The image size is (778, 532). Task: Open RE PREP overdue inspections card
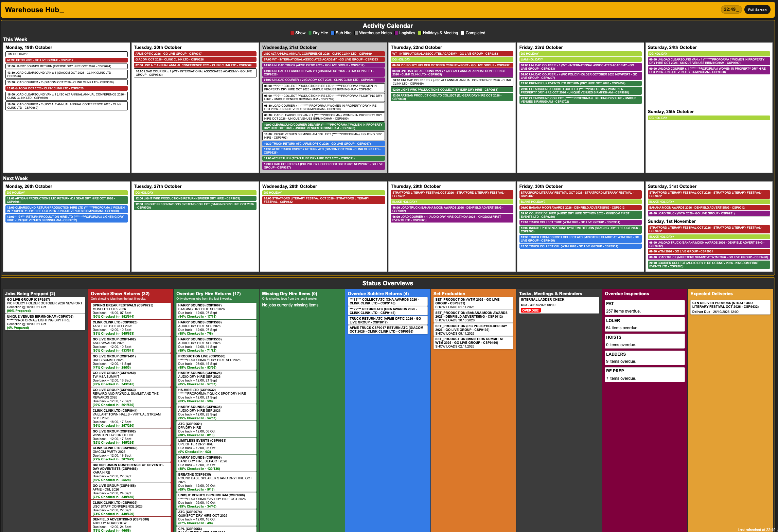tap(644, 375)
